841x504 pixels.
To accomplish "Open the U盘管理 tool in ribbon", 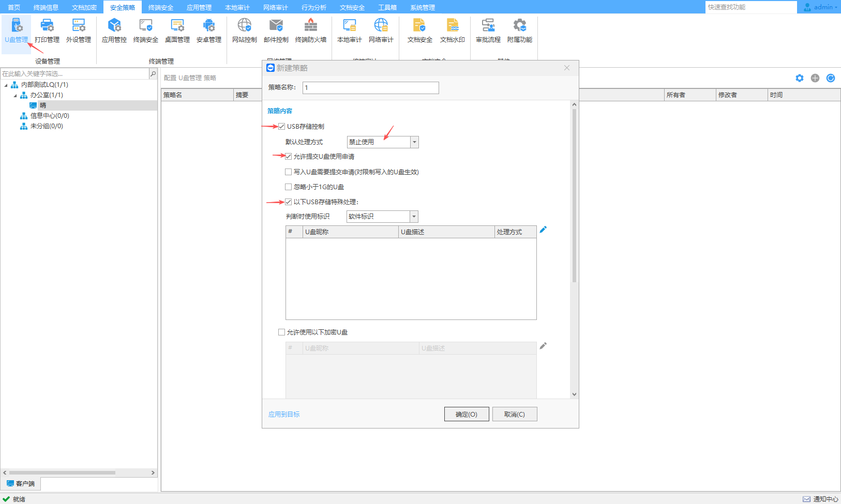I will (16, 30).
